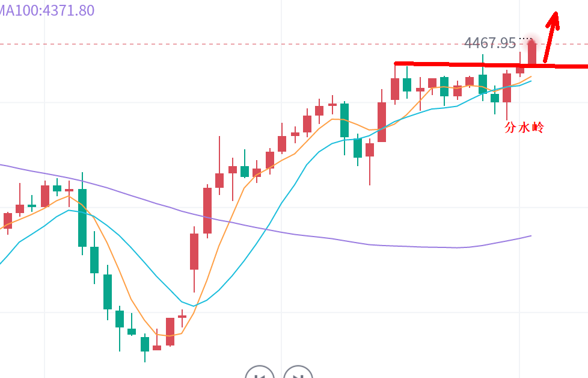
Task: Select the MA100:4371.80 indicator label
Action: click(x=47, y=10)
